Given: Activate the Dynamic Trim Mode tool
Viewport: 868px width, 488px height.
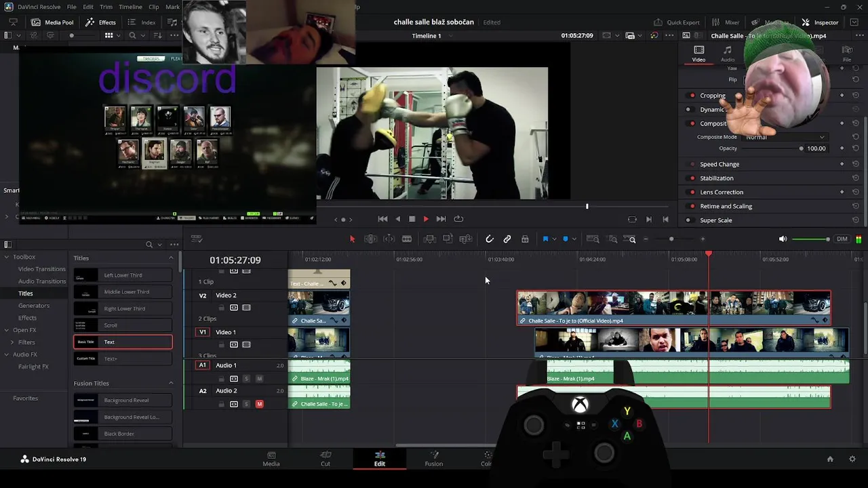Looking at the screenshot, I should pos(389,239).
